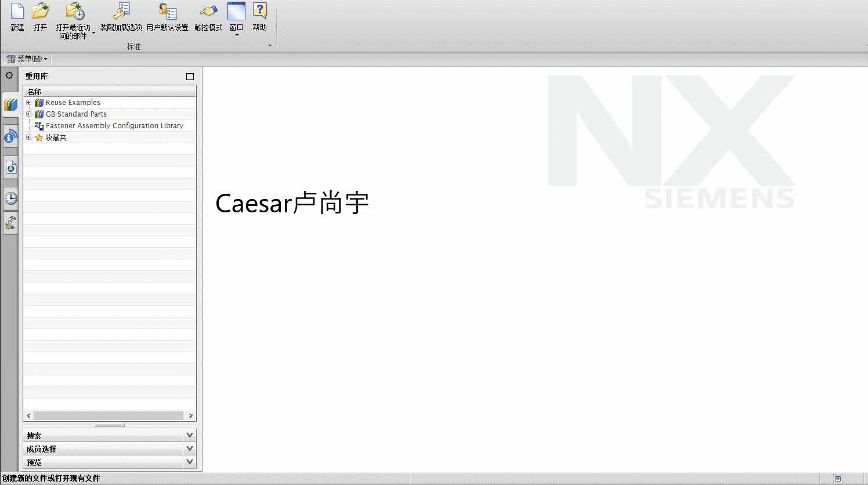
Task: Click the horizontal scrollbar left arrow
Action: [28, 416]
